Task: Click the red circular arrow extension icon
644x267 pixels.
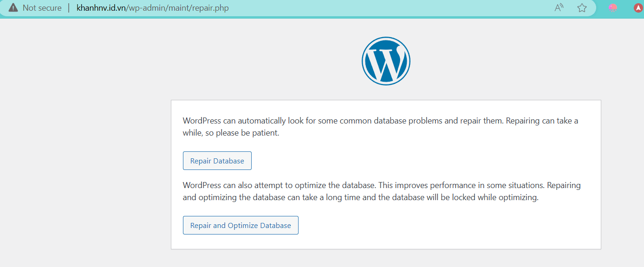Action: pos(638,8)
